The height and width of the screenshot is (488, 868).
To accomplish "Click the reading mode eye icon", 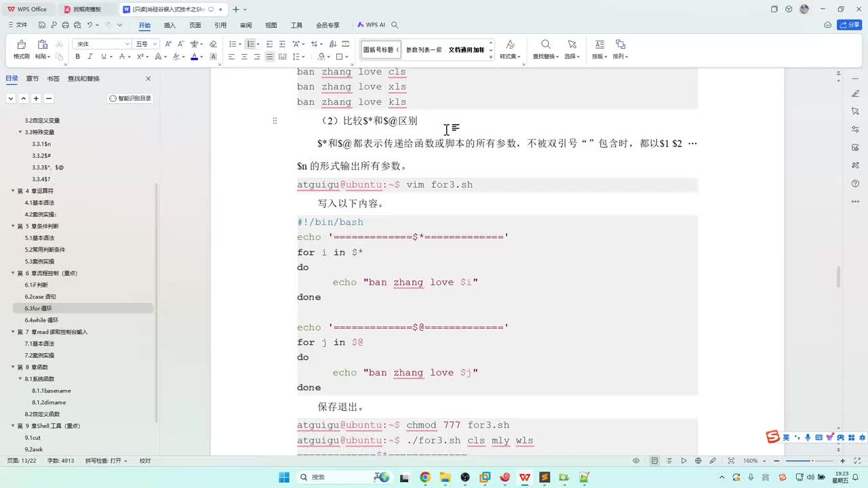I will (x=636, y=461).
